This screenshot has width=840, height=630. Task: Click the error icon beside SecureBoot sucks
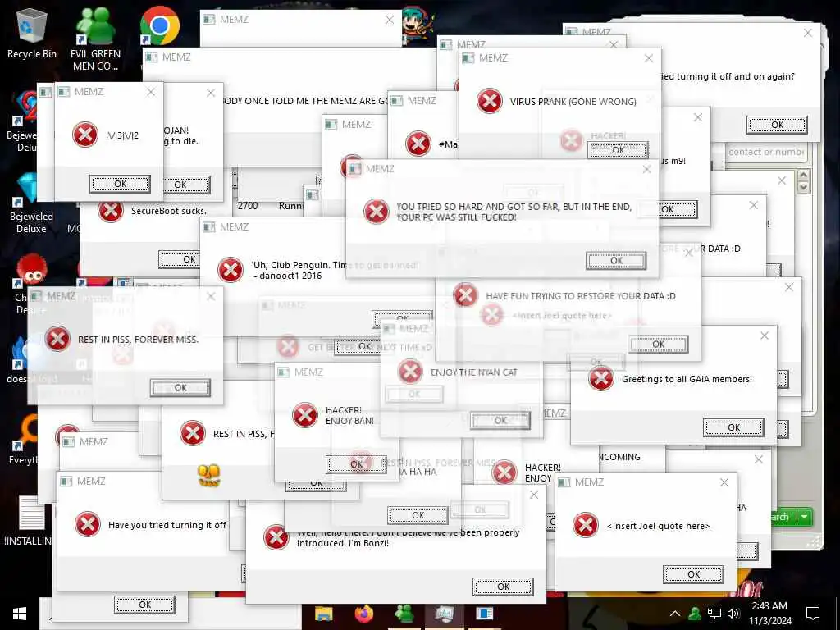click(111, 211)
